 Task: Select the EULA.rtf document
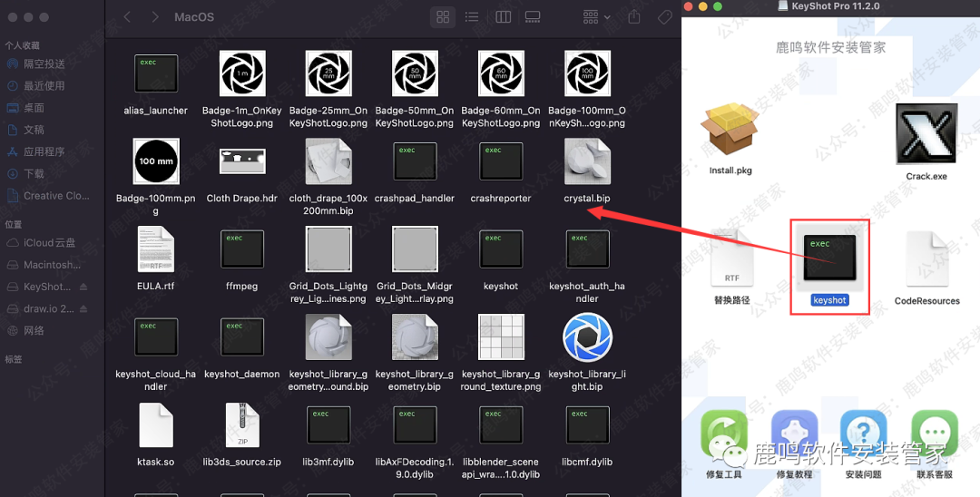tap(155, 249)
